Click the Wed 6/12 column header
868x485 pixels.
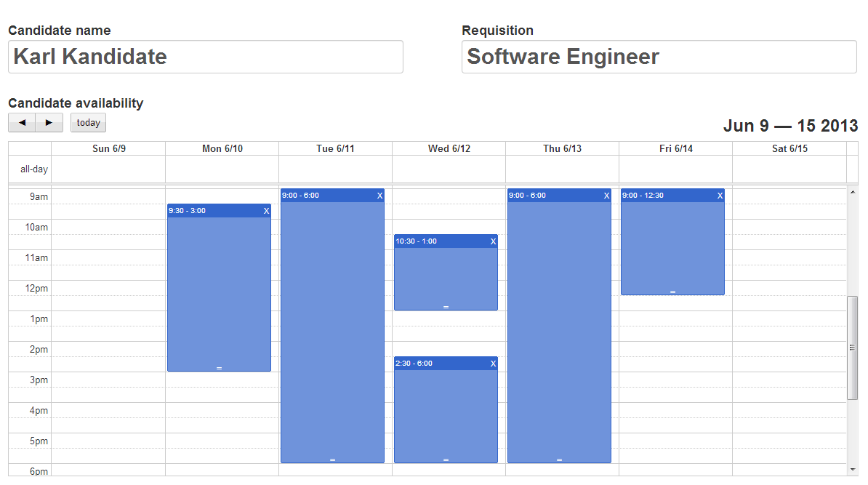click(x=449, y=149)
